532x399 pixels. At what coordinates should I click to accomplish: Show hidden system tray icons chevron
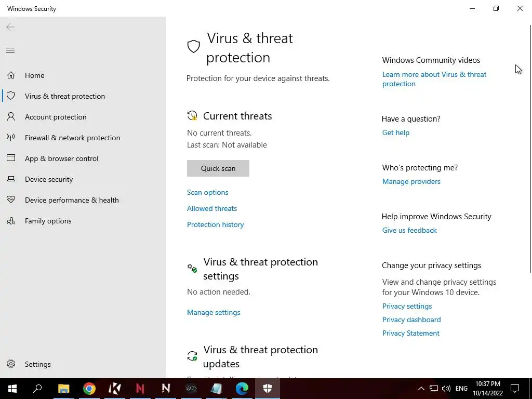click(421, 389)
